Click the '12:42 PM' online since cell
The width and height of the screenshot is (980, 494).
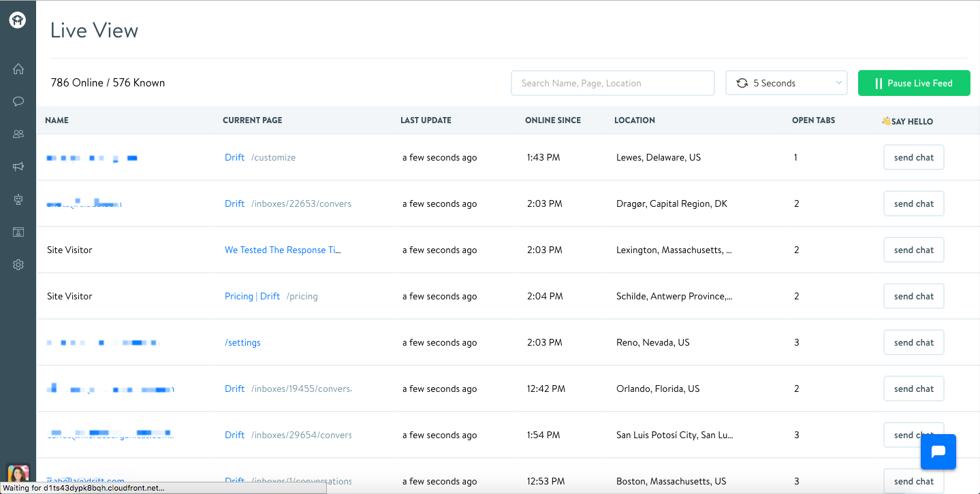click(x=546, y=389)
